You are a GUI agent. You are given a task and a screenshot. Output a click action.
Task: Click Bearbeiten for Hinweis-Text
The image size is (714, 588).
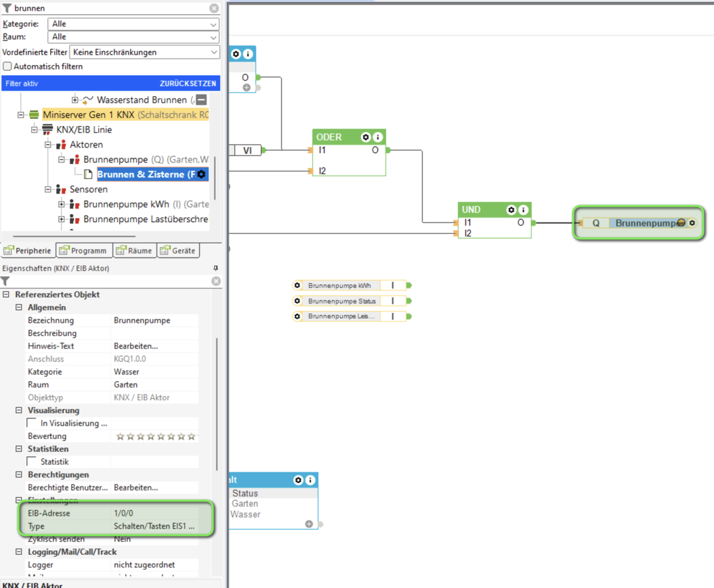pyautogui.click(x=135, y=346)
